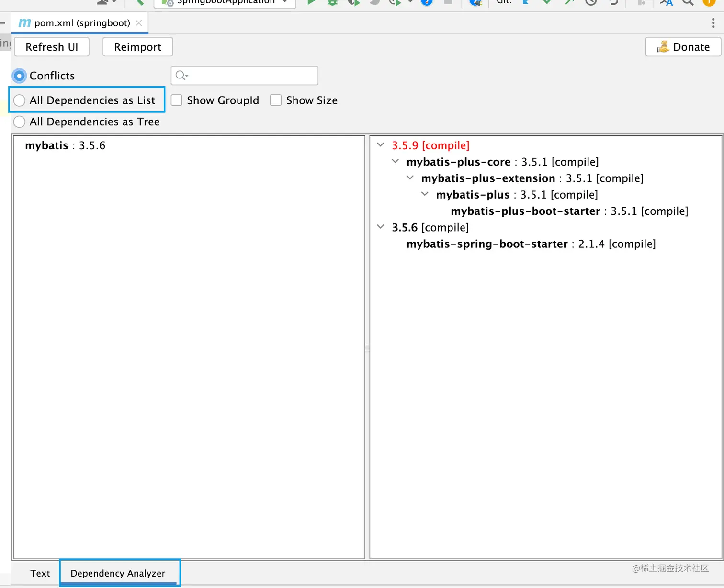Click the Build hammer icon

click(x=138, y=1)
